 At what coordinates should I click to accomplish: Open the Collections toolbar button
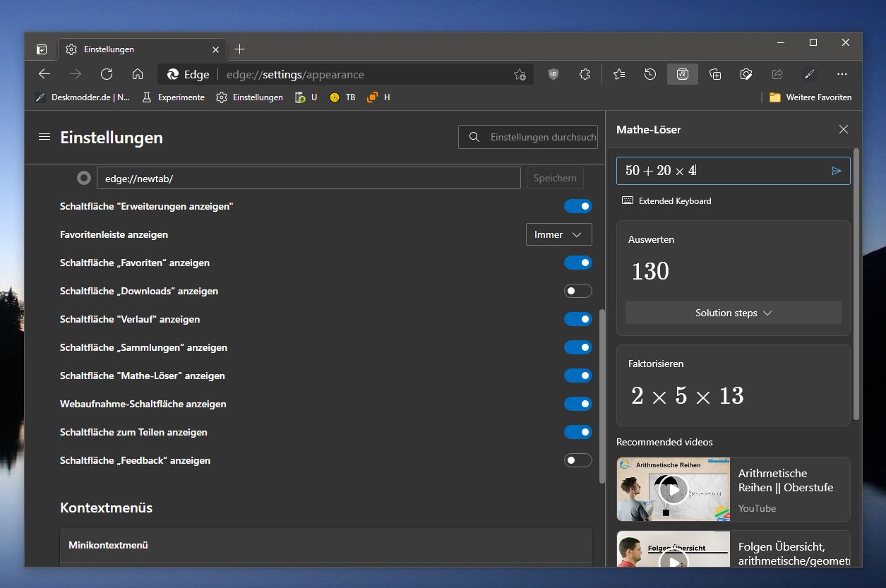(715, 74)
